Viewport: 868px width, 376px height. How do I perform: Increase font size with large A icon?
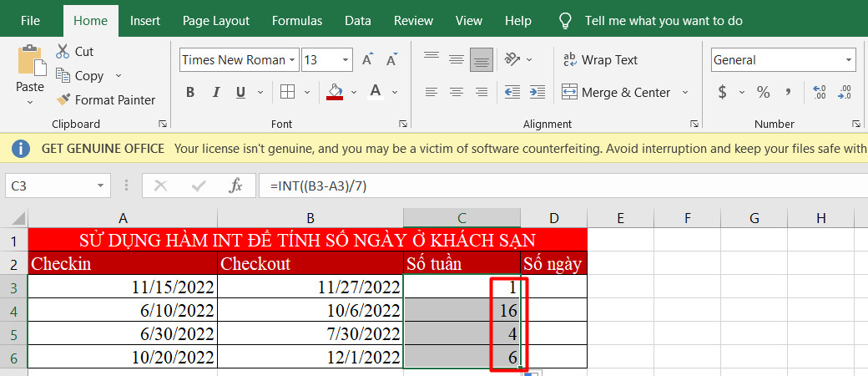pyautogui.click(x=367, y=59)
